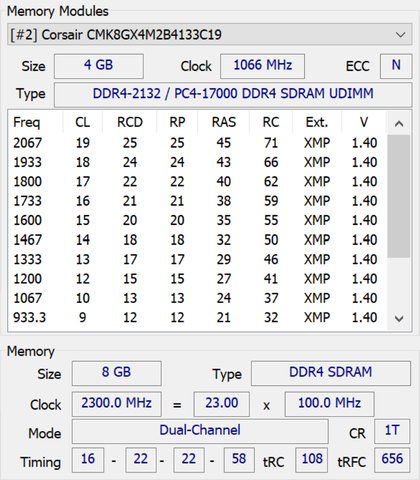Open the memory module selector dropdown
420x480 pixels.
point(209,34)
